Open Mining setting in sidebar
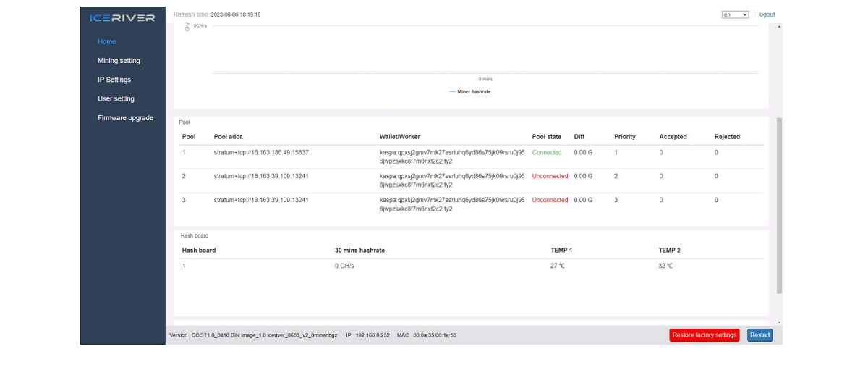This screenshot has height=378, width=868. [119, 61]
